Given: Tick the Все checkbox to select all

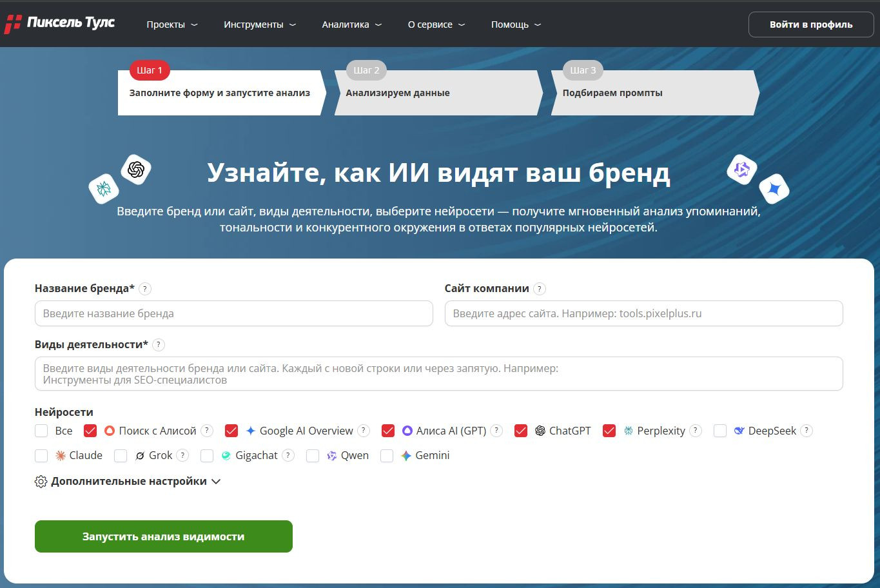Looking at the screenshot, I should click(x=41, y=431).
